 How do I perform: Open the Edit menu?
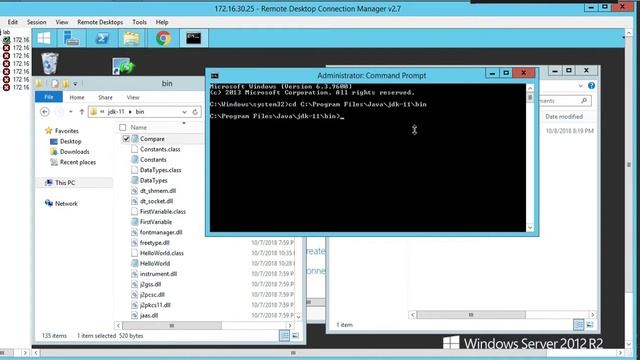coord(13,22)
